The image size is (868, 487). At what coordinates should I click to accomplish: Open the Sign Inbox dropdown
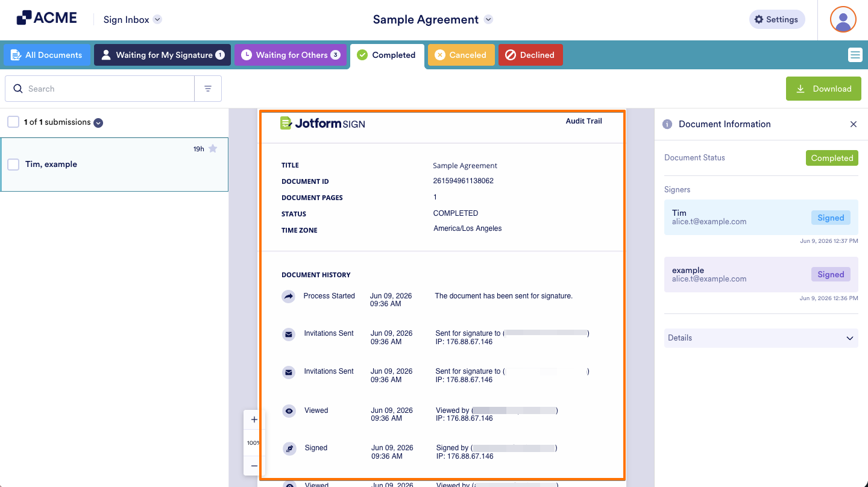(133, 19)
